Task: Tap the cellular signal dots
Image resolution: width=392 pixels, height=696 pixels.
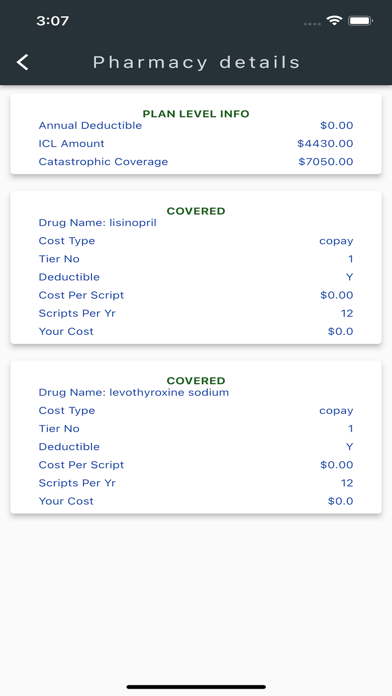Action: [312, 24]
